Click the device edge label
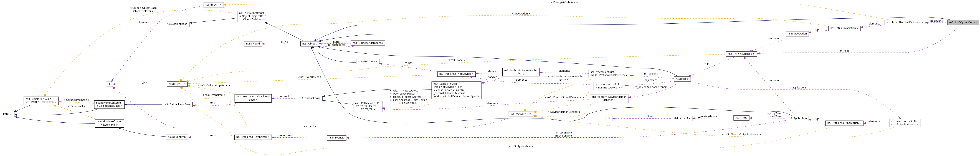This screenshot has width=980, height=156. [x=492, y=71]
